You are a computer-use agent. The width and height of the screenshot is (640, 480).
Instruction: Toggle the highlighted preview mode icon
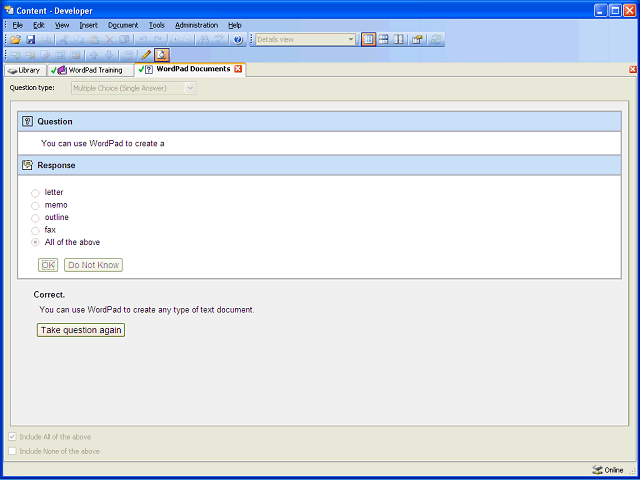162,55
